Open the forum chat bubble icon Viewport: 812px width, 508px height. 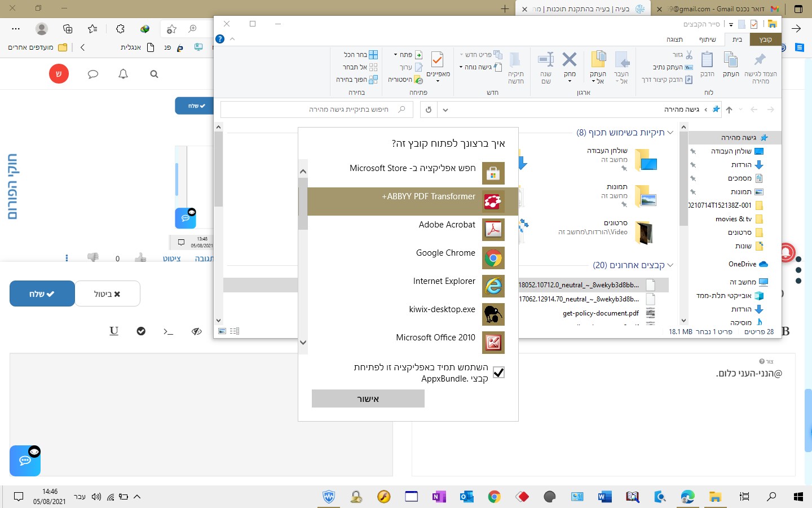coord(93,74)
